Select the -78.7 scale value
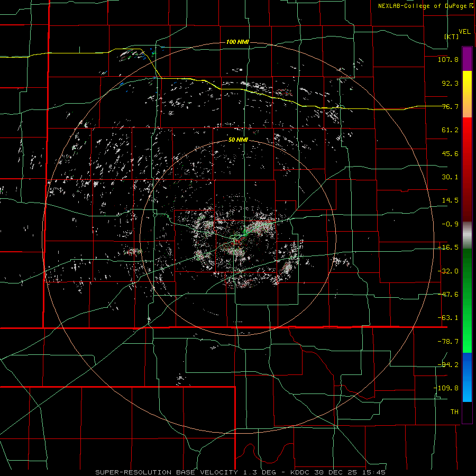The height and width of the screenshot is (476, 476). pos(448,342)
